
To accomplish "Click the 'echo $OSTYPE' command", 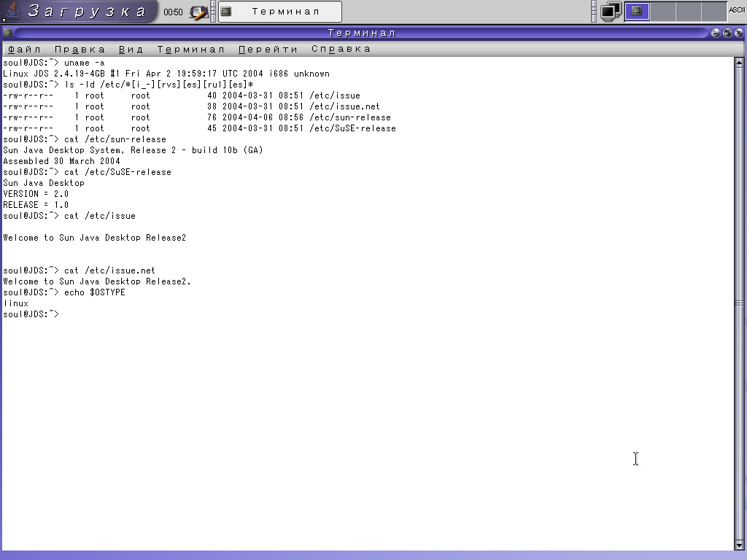I will point(95,292).
